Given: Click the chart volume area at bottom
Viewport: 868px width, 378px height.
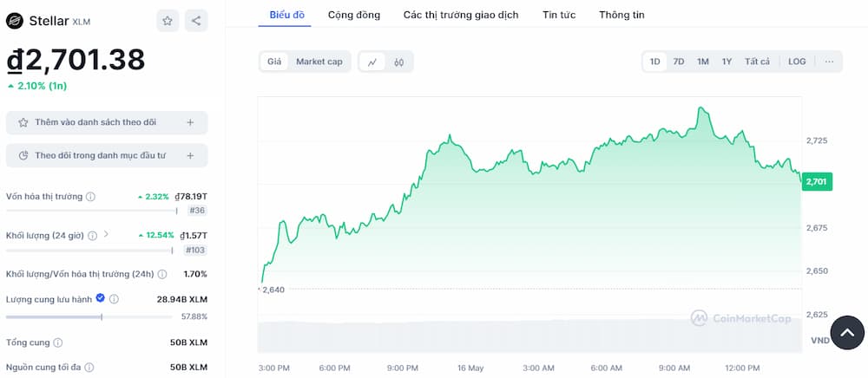Looking at the screenshot, I should pos(529,336).
